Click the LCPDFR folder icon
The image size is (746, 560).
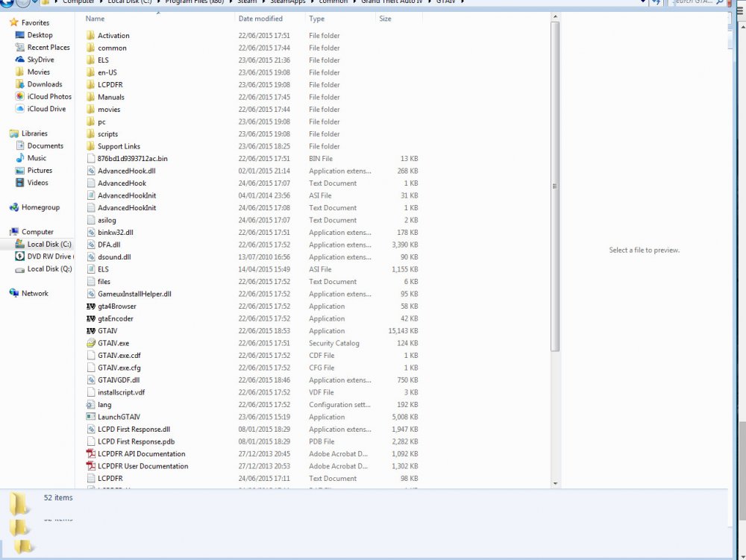pos(90,84)
